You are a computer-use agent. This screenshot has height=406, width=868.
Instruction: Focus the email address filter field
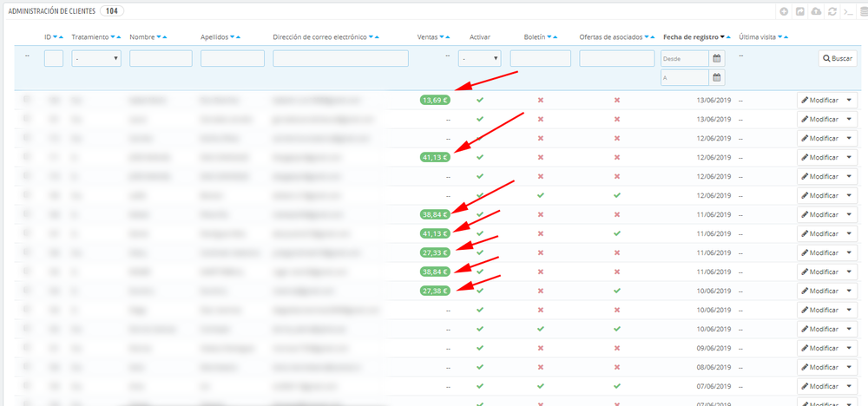[340, 58]
